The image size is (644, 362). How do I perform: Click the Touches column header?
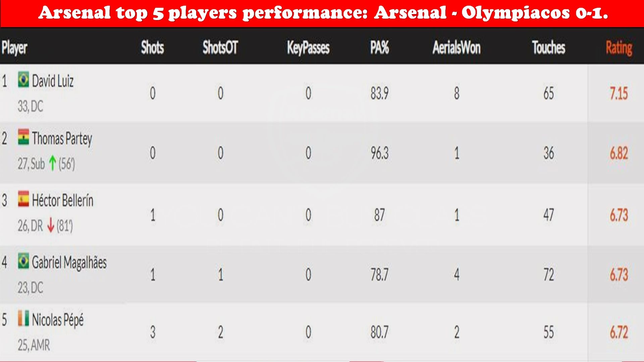tap(549, 47)
